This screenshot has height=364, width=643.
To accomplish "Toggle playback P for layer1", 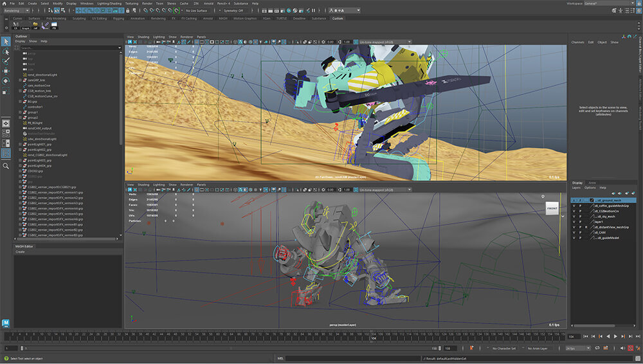I will pyautogui.click(x=581, y=221).
